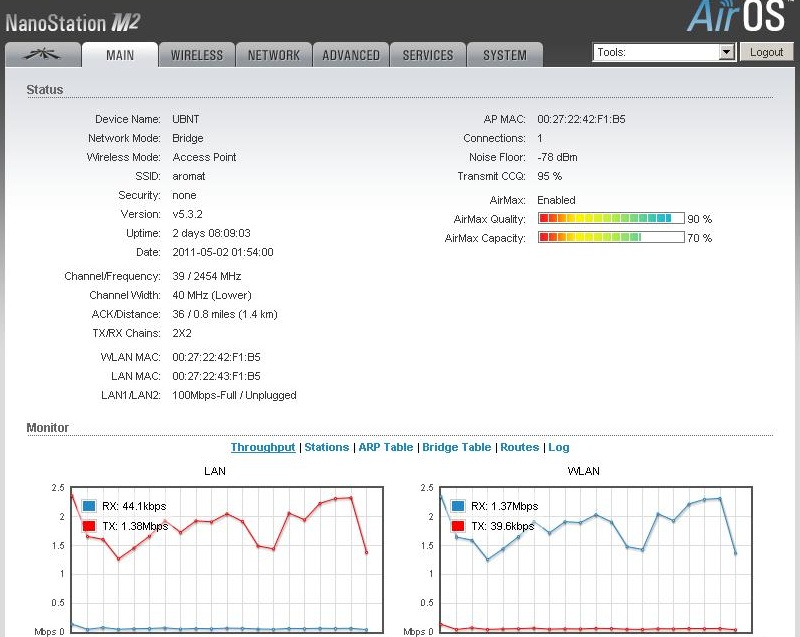The height and width of the screenshot is (637, 800).
Task: Click the blue RX legend square in WLAN graph
Action: coord(458,506)
